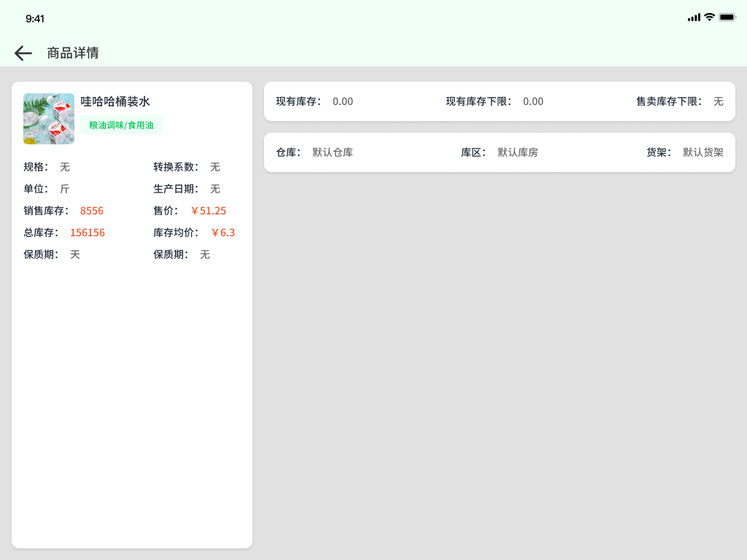Click the 总库存 label
The width and height of the screenshot is (747, 560).
[x=41, y=233]
